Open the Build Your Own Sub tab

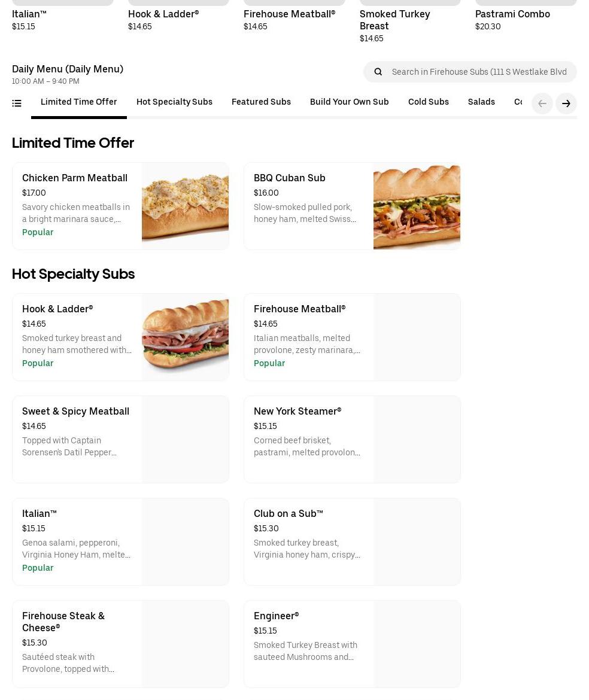349,102
